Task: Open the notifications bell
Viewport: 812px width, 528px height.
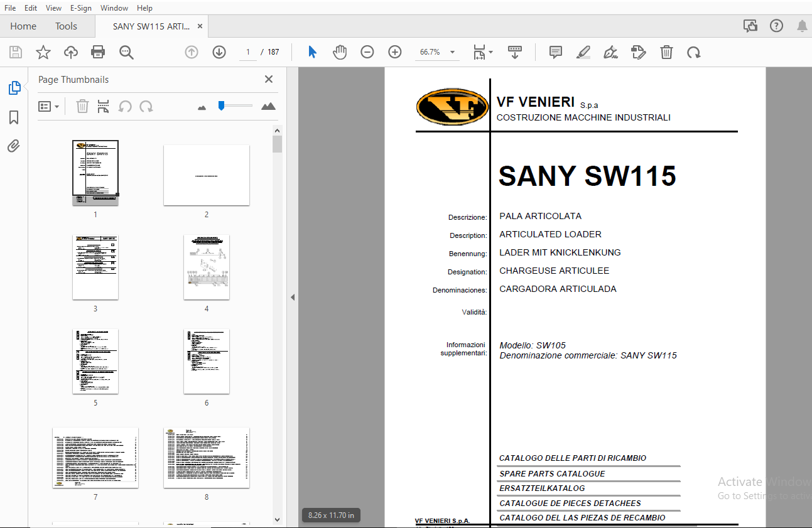Action: click(x=802, y=26)
